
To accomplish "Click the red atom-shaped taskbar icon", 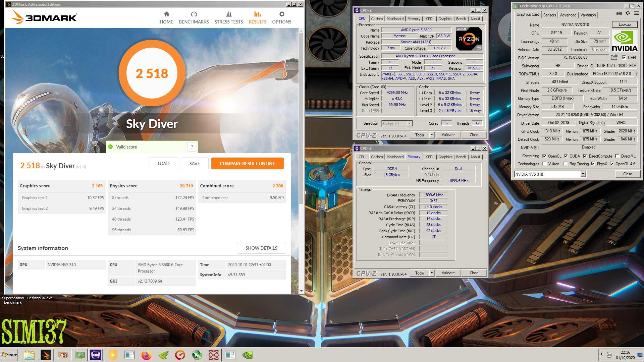I will 214,355.
